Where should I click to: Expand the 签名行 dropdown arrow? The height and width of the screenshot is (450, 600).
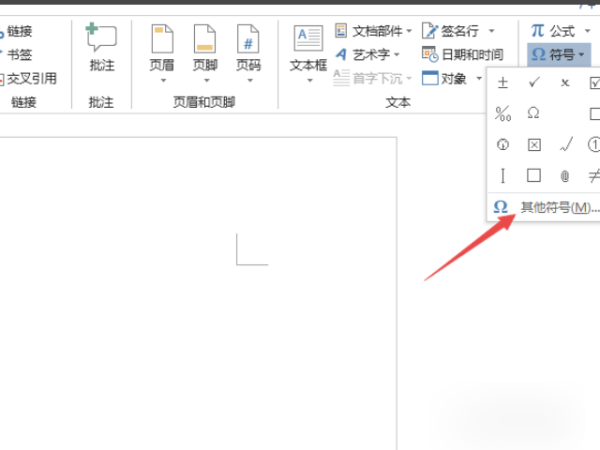(491, 31)
